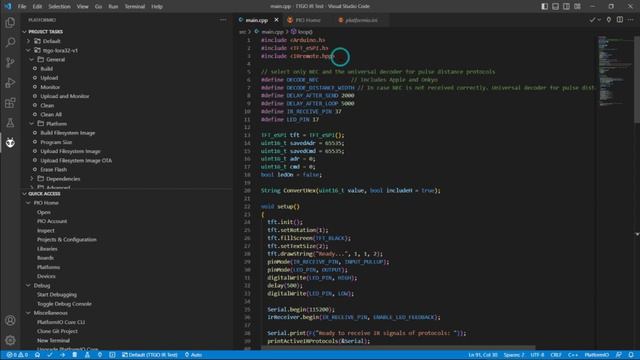Viewport: 640px width, 360px height.
Task: Click Default (TTGO IR Test) environment switcher
Action: coord(149,355)
